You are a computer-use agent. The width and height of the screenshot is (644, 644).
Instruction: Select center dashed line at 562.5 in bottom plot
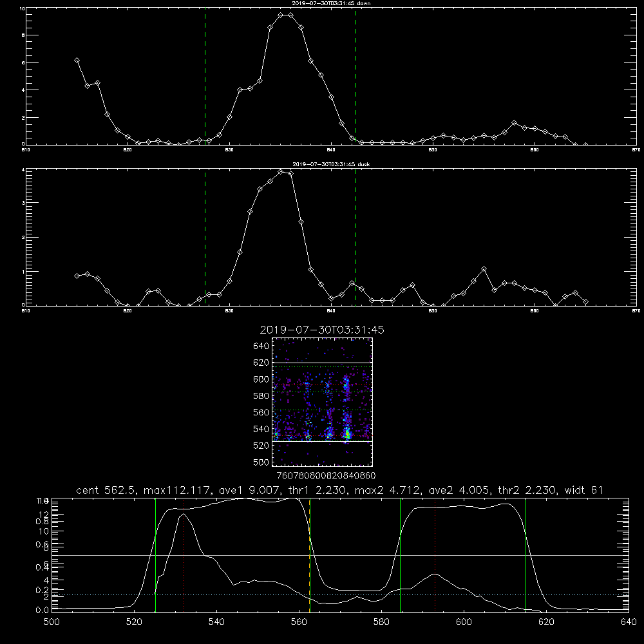tap(310, 555)
